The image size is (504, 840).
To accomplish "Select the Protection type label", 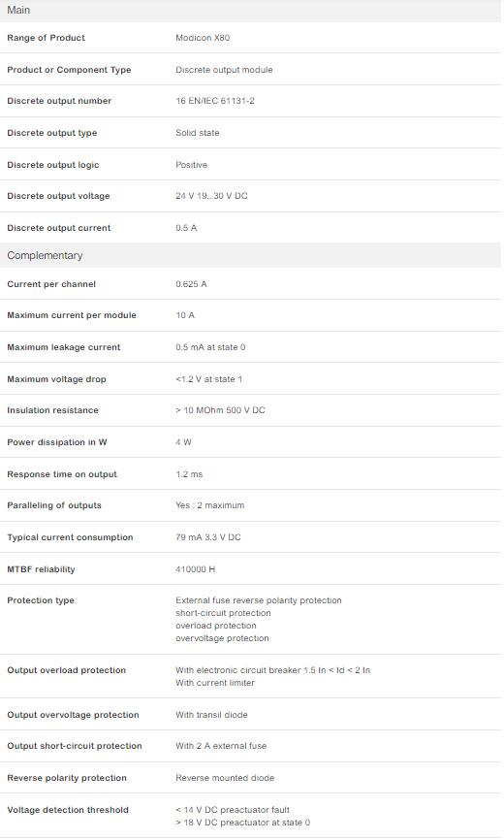I will pos(41,600).
